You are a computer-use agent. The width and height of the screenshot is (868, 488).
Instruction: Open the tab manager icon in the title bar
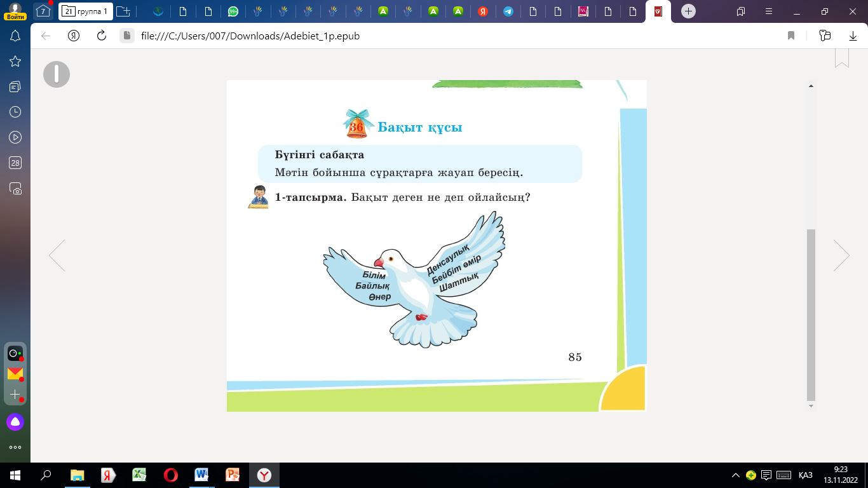[740, 11]
